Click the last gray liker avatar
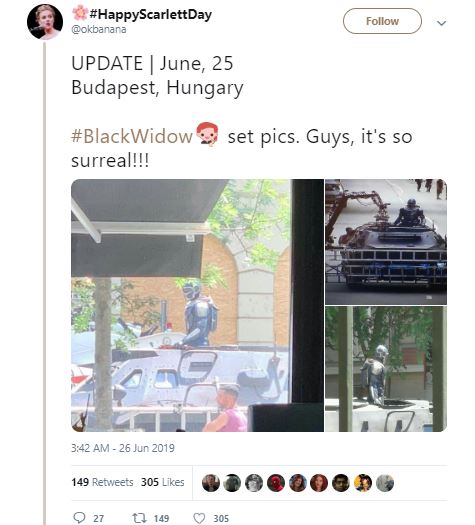This screenshot has height=525, width=475. click(x=385, y=483)
